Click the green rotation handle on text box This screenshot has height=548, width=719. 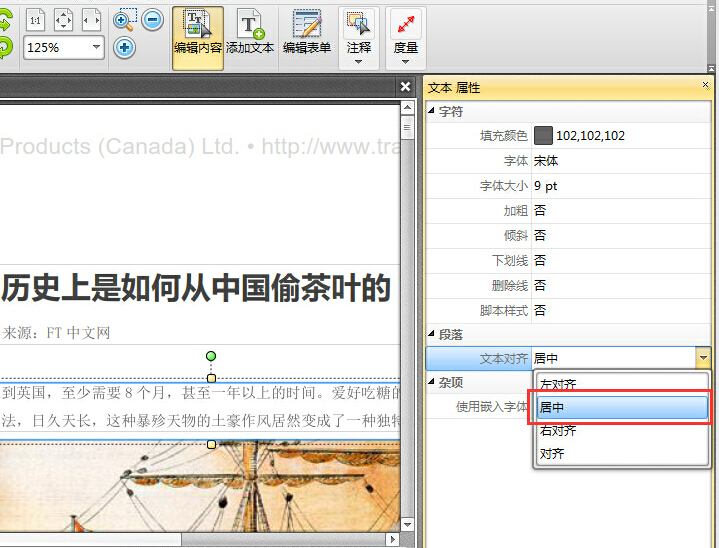pos(211,356)
